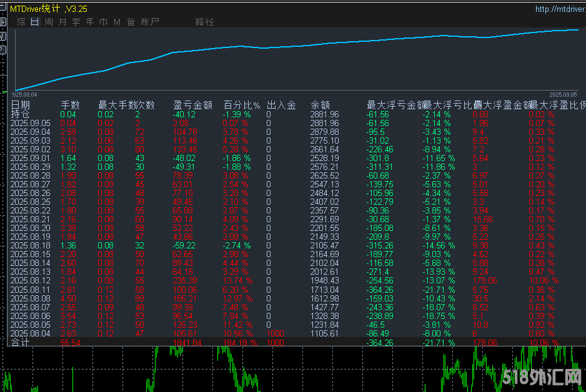Click the 备 statistics toolbar icon
The width and height of the screenshot is (586, 392).
[x=131, y=21]
